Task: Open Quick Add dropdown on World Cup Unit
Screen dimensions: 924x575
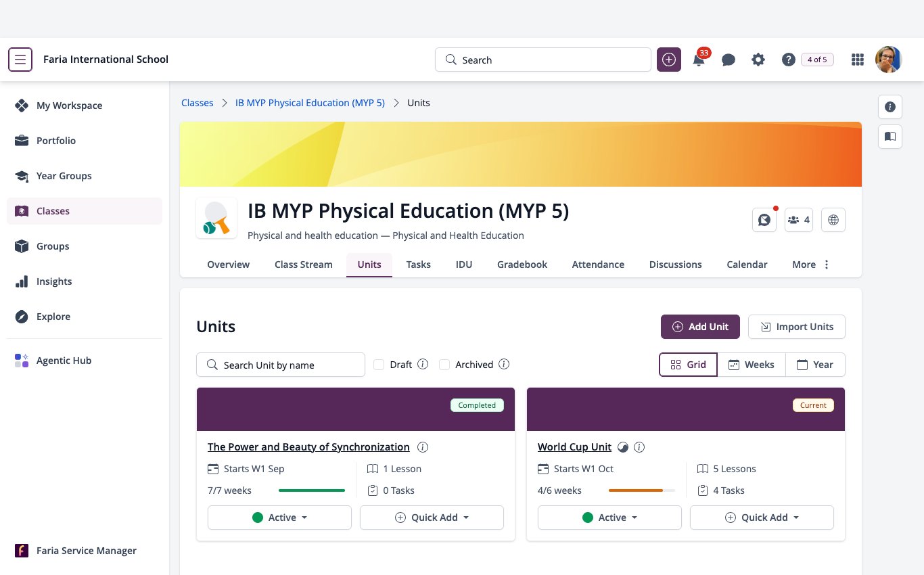Action: (762, 517)
